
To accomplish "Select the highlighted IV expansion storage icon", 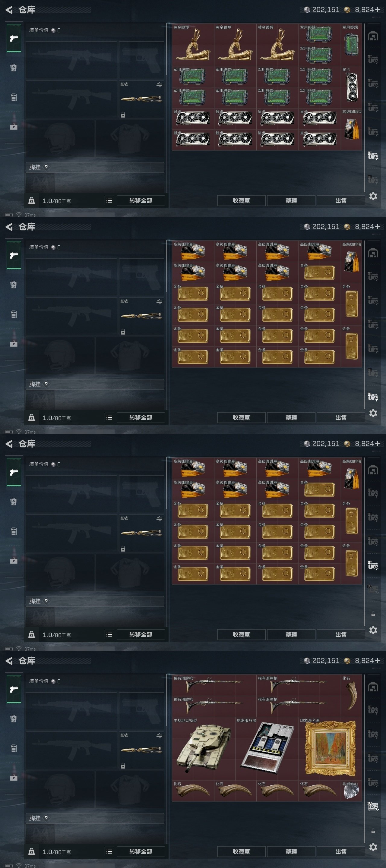I will tap(373, 807).
